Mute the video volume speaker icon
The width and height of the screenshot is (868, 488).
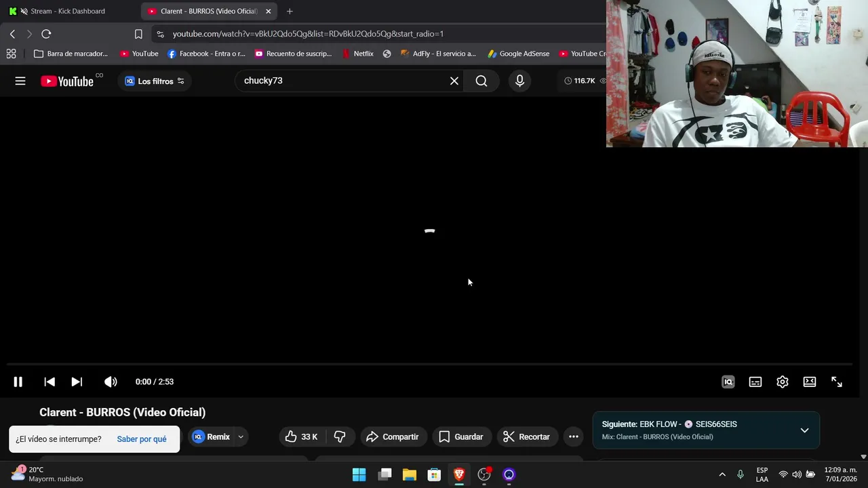coord(111,382)
